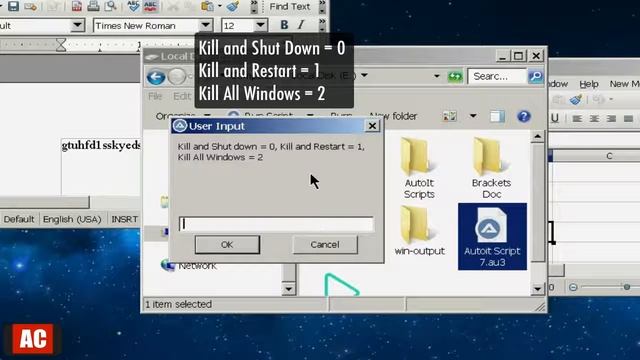Open the paragraph style dropdown in Writer
This screenshot has width=640, height=360.
[77, 25]
